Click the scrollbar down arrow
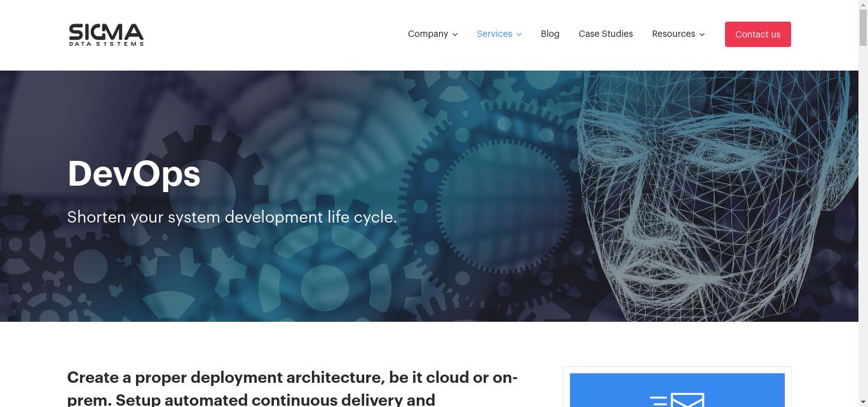Image resolution: width=868 pixels, height=407 pixels. click(x=864, y=403)
